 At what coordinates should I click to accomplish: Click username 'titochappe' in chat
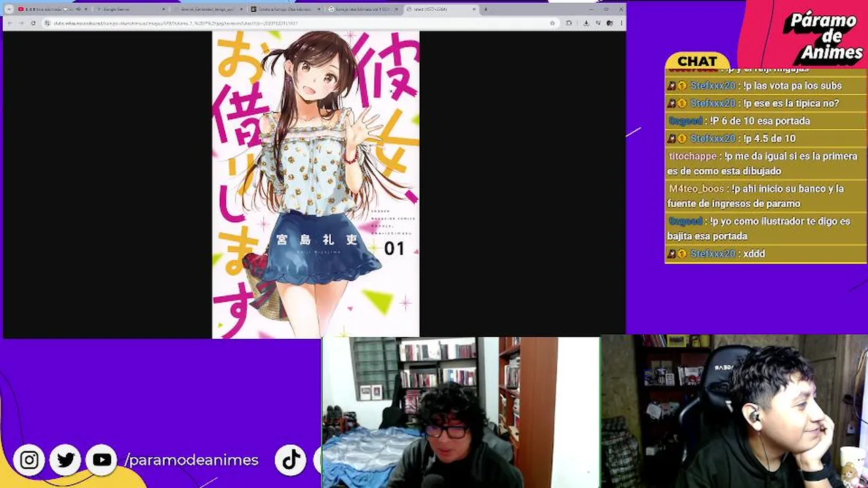(x=692, y=156)
